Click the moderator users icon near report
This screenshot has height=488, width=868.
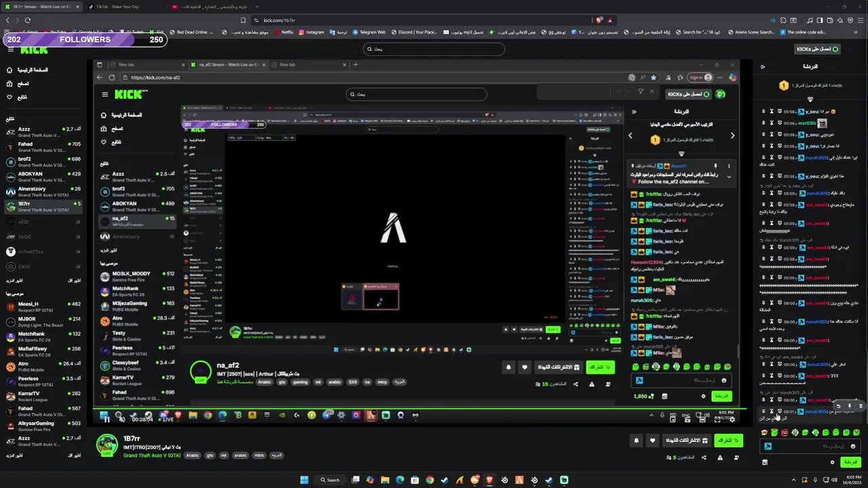pyautogui.click(x=735, y=457)
